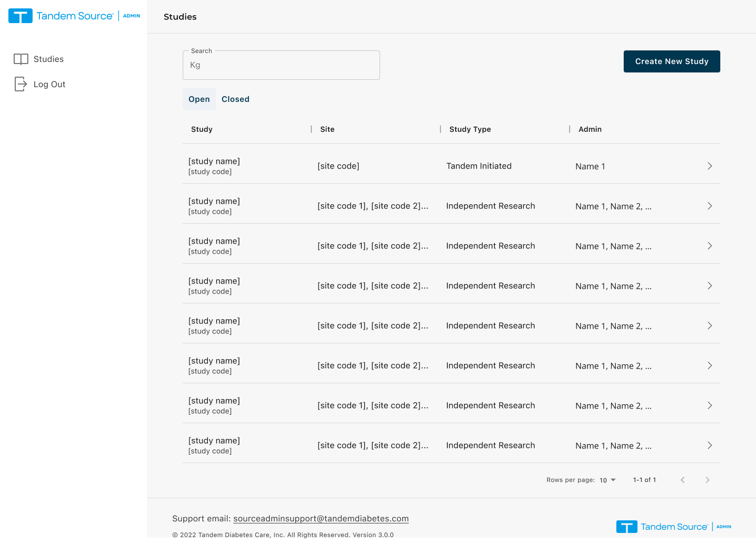
Task: Click the Tandem Initiated study type cell
Action: coord(479,166)
